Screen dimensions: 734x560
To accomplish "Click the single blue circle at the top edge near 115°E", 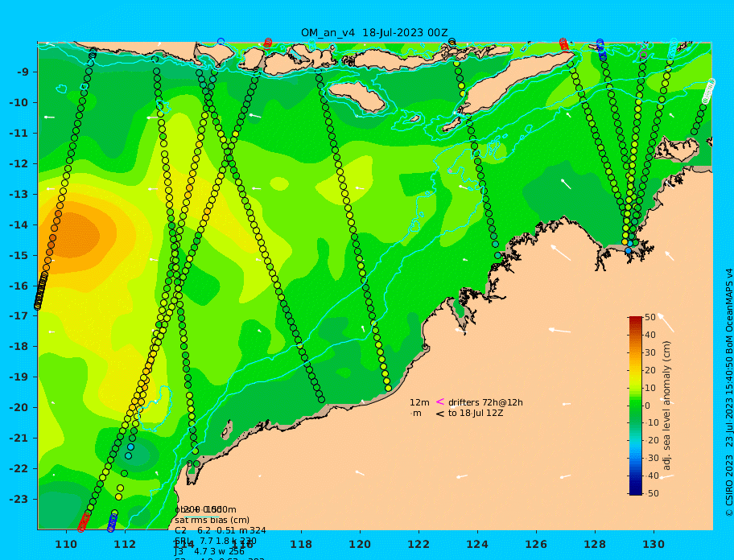I will (221, 42).
